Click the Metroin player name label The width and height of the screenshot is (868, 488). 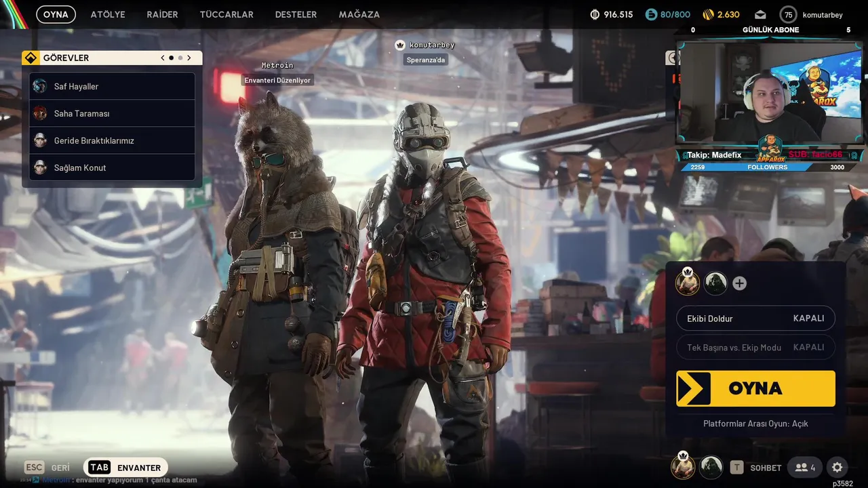tap(277, 66)
